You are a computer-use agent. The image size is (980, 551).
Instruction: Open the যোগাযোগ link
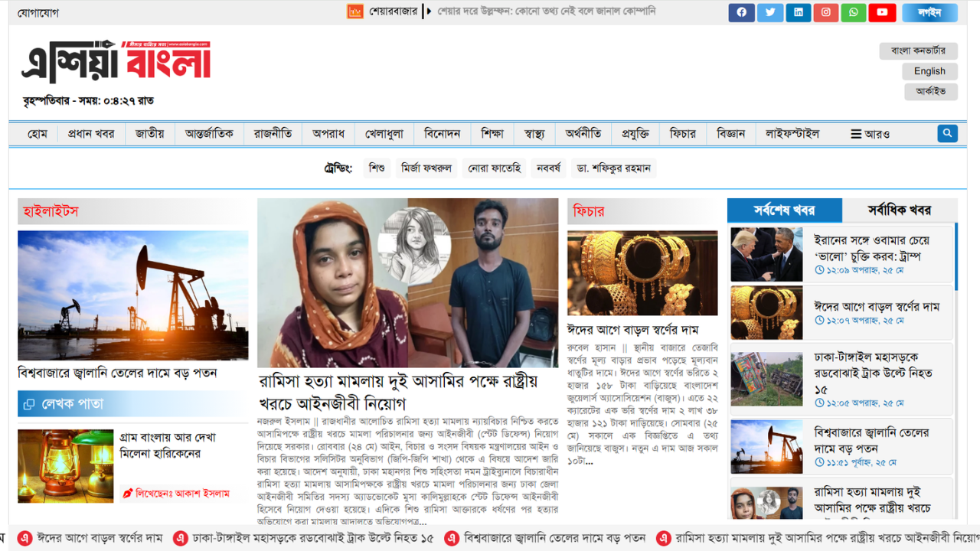click(38, 12)
